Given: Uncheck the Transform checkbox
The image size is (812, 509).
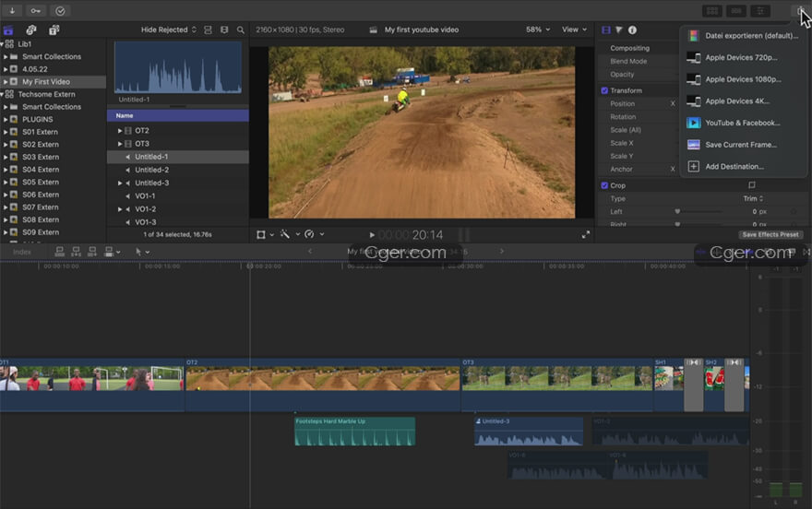Looking at the screenshot, I should pos(604,90).
